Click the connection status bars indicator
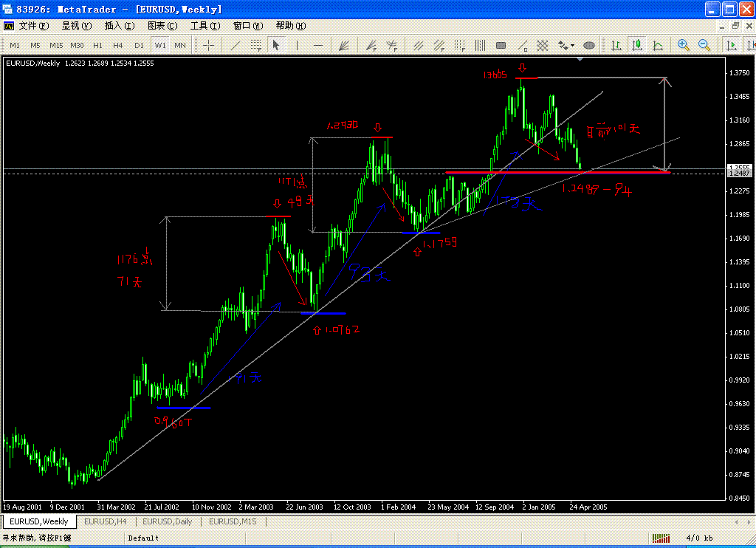 661,538
